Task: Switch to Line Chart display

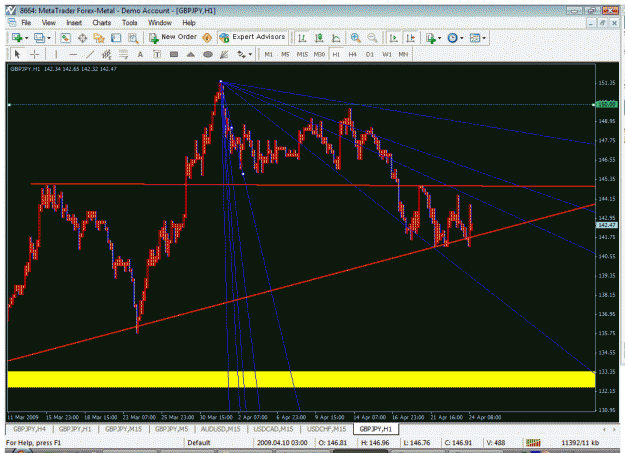Action: tap(336, 38)
